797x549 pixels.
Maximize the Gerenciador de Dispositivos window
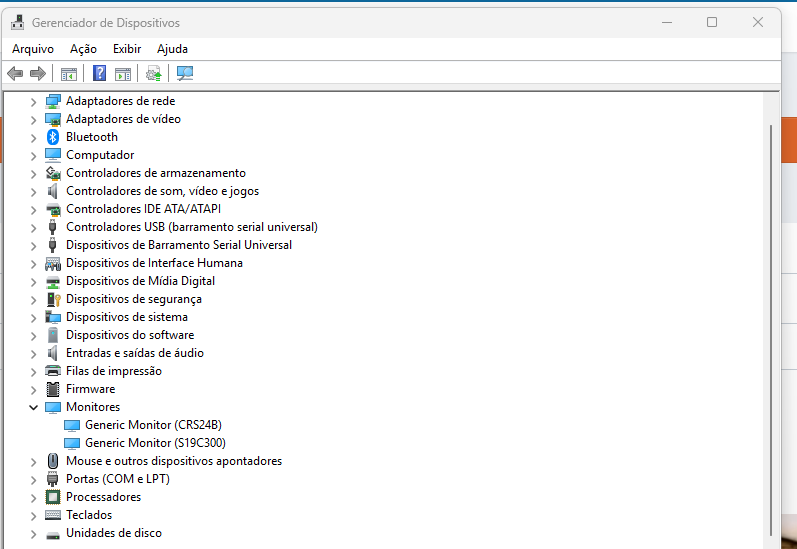[x=712, y=22]
